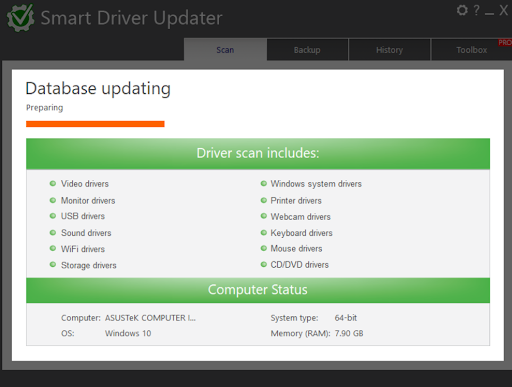Select the Video drivers text
512x387 pixels.
[x=85, y=184]
